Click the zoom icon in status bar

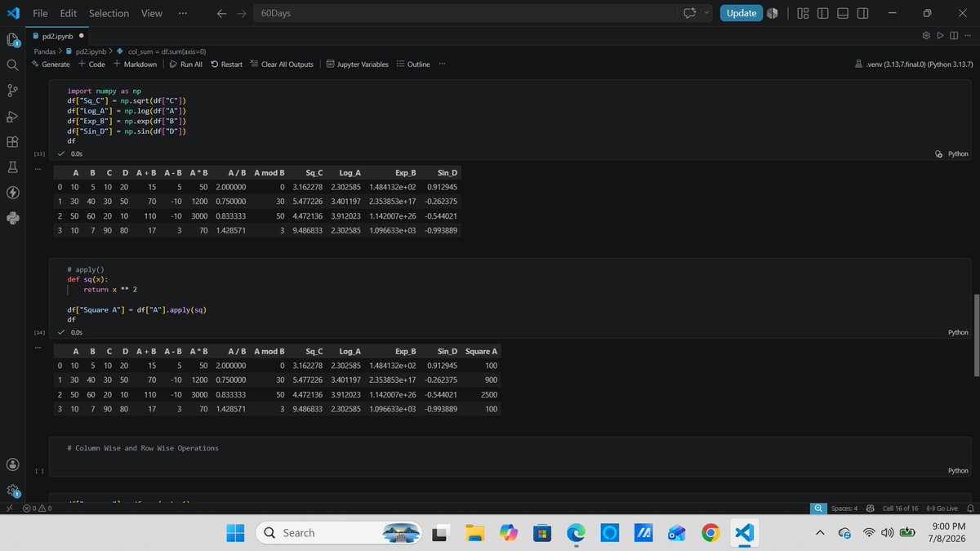click(818, 508)
